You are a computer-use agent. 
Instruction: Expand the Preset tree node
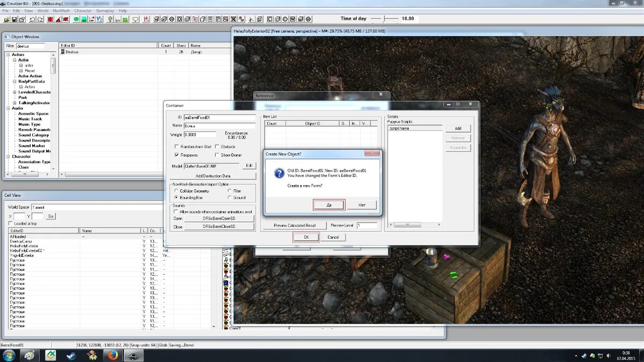pyautogui.click(x=21, y=71)
